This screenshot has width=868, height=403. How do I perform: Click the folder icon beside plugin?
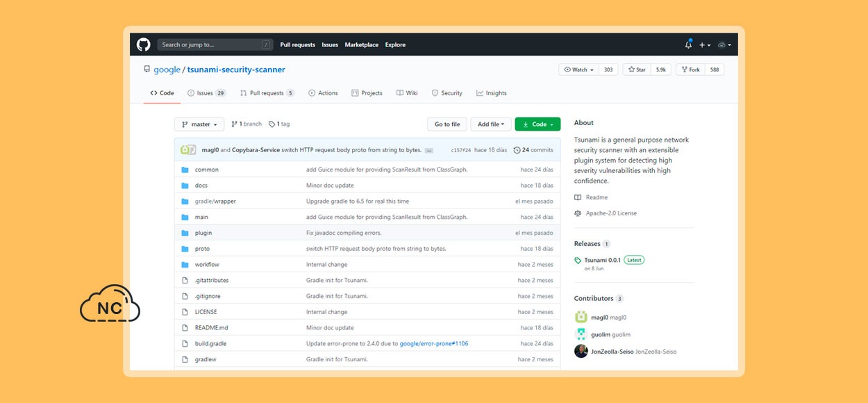click(x=185, y=233)
